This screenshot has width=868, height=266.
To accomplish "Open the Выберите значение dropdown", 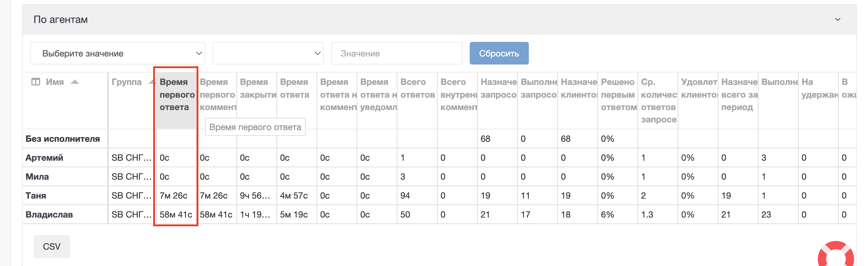I will tap(117, 53).
